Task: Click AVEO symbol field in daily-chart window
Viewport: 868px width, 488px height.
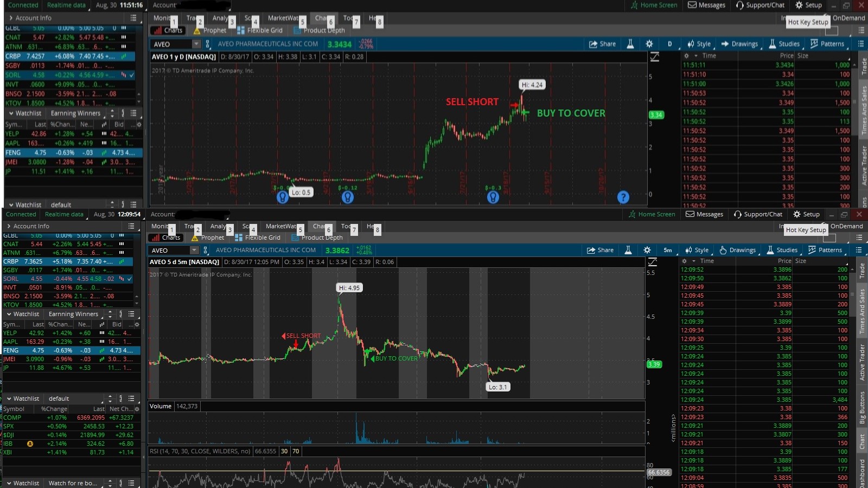Action: (171, 44)
